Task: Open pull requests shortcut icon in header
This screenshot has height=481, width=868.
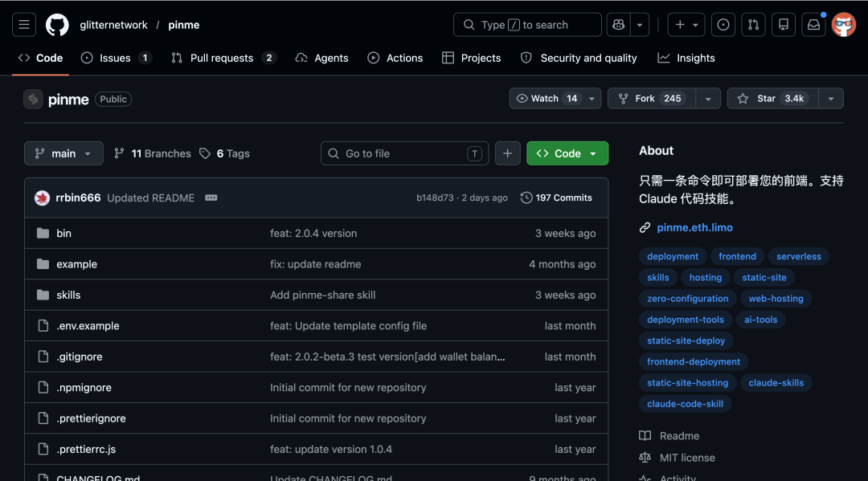Action: pos(753,25)
